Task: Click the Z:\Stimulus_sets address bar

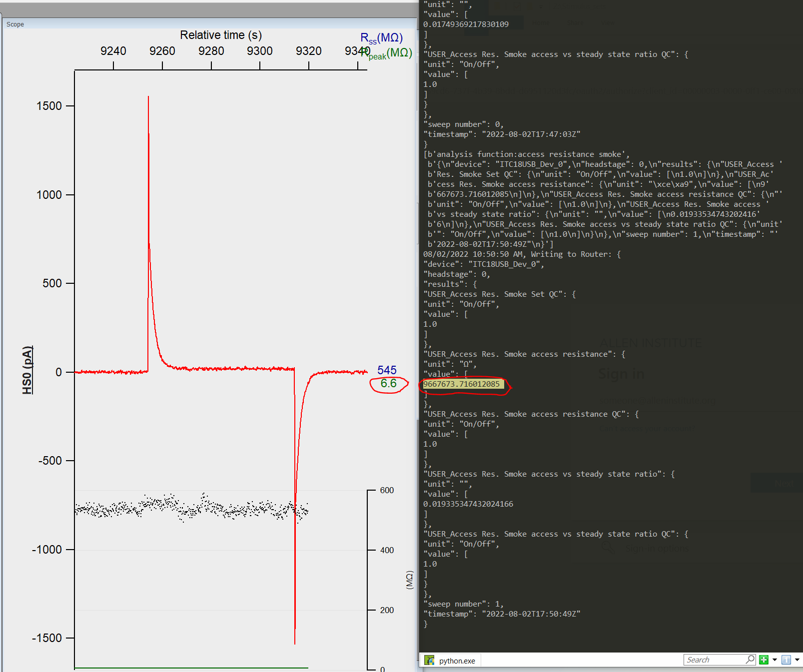Action: coord(580,6)
